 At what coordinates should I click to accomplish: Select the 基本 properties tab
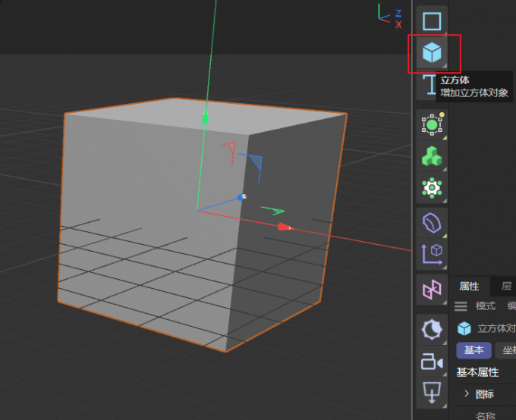(x=474, y=350)
